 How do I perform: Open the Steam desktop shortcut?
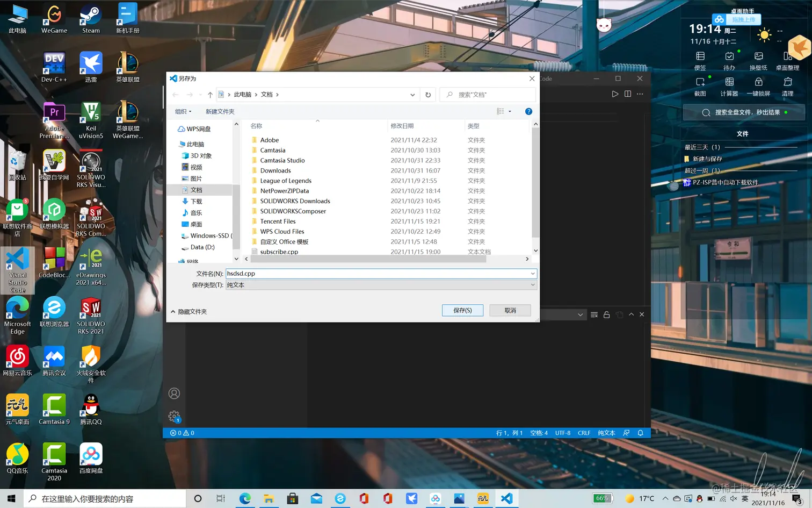[91, 19]
